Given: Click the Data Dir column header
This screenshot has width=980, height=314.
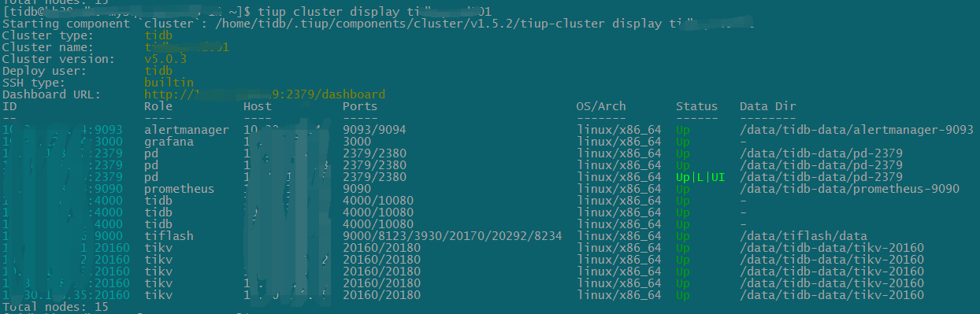Looking at the screenshot, I should 768,106.
